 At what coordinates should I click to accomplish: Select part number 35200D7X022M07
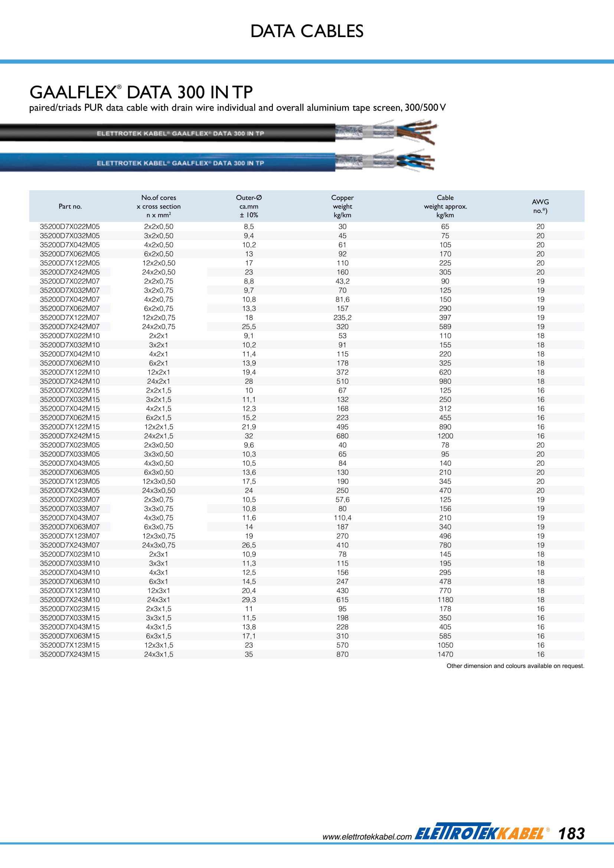coord(70,281)
